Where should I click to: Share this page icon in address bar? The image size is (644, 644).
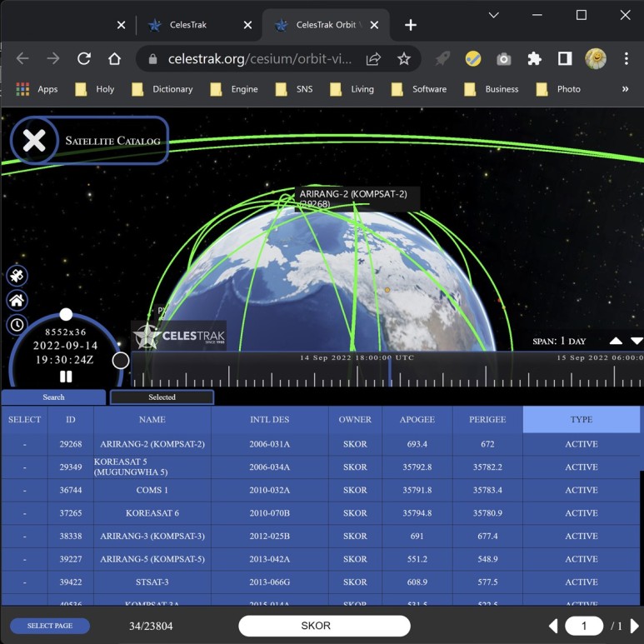(373, 58)
